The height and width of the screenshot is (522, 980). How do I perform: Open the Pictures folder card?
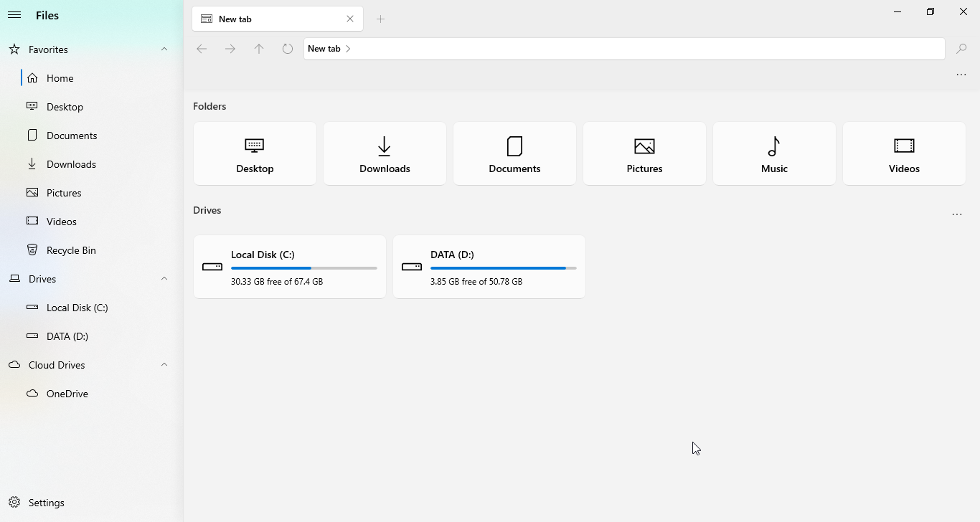click(644, 153)
